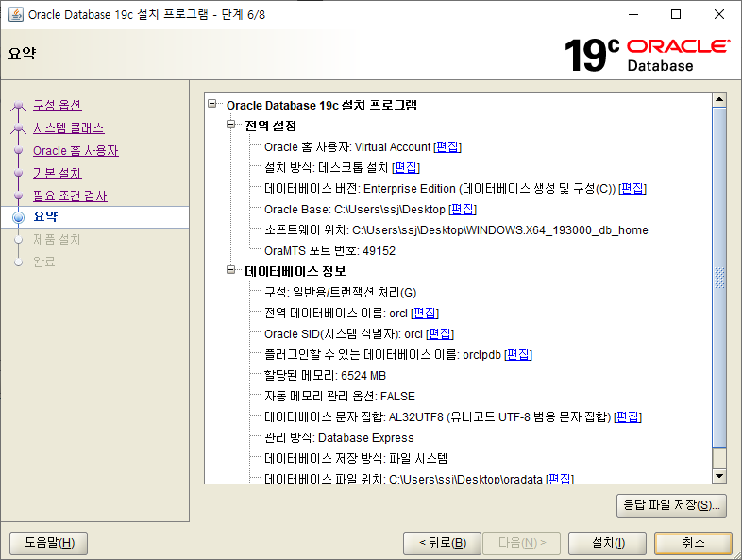Cancel the installer with 취소
Image resolution: width=742 pixels, height=560 pixels.
point(694,543)
